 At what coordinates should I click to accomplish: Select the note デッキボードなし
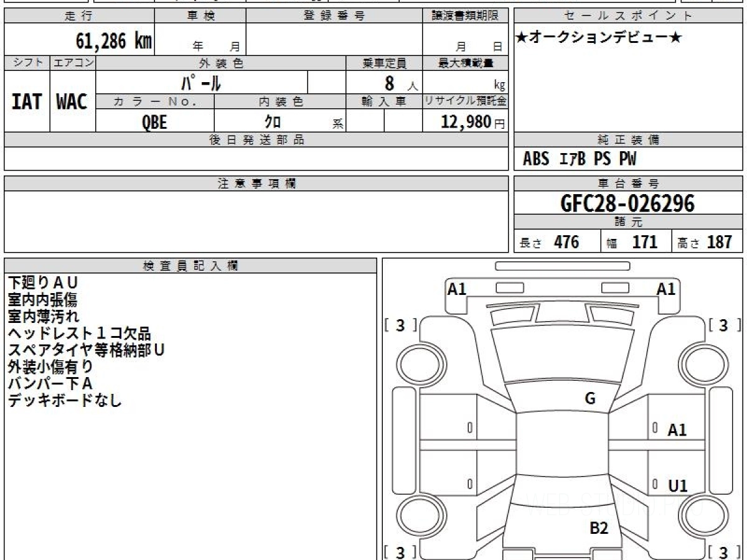pyautogui.click(x=65, y=401)
